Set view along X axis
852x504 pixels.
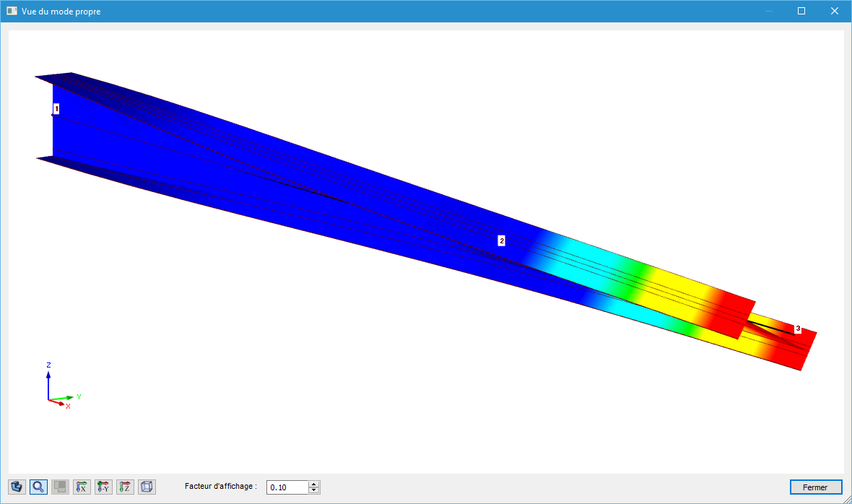click(82, 487)
